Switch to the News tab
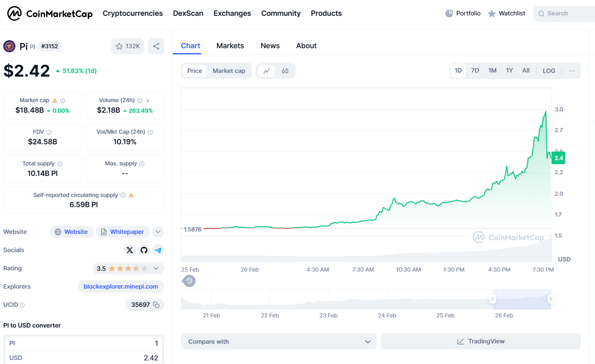595x364 pixels. click(270, 46)
